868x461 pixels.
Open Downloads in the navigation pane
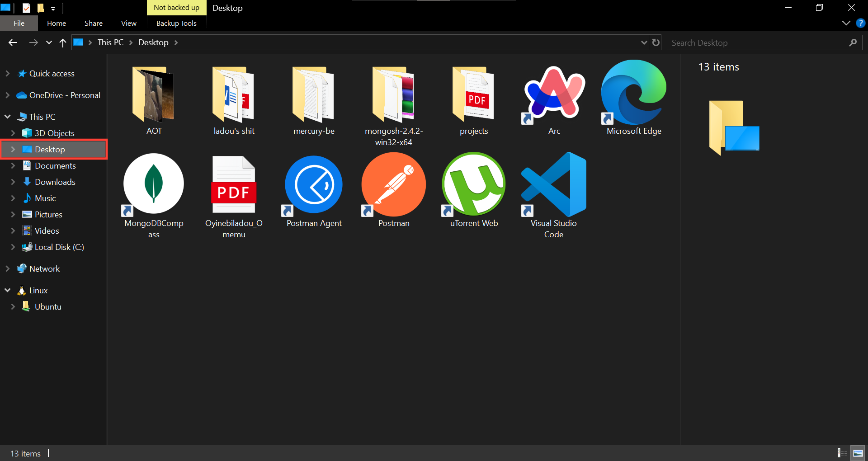(x=55, y=182)
